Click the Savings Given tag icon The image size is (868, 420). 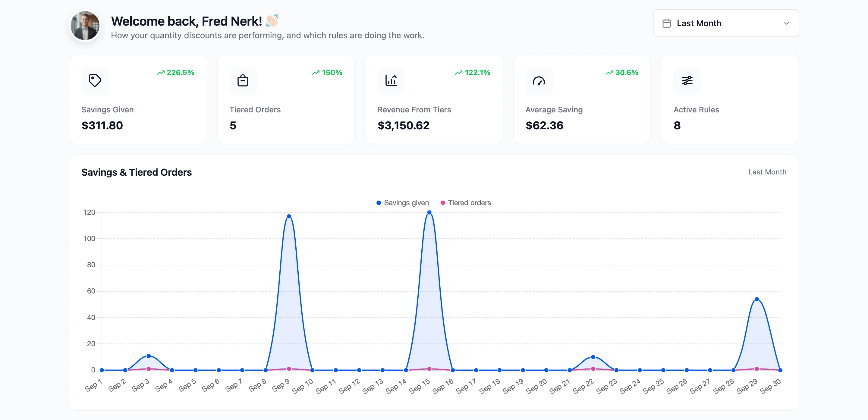coord(95,80)
